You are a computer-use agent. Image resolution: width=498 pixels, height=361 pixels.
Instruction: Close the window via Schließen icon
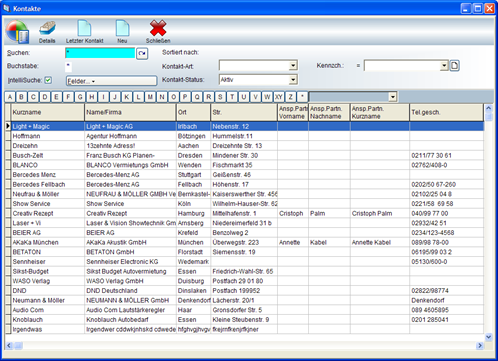pyautogui.click(x=158, y=32)
